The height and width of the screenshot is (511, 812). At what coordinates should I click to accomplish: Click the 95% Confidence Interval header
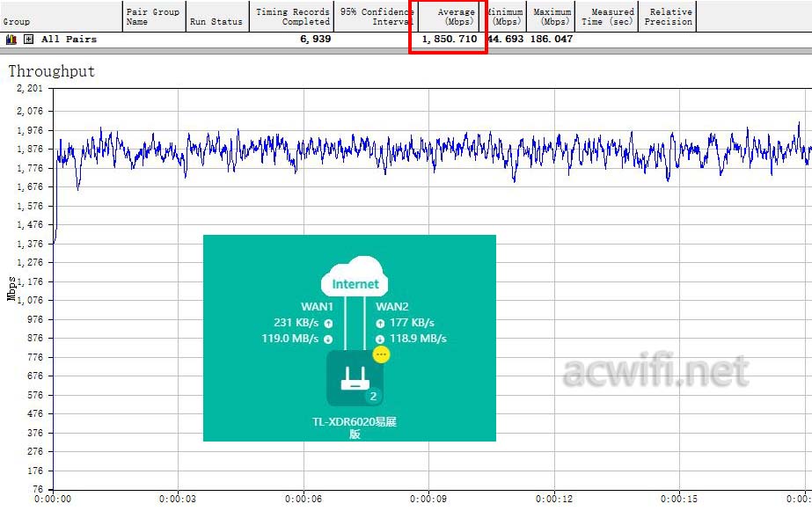(x=376, y=17)
